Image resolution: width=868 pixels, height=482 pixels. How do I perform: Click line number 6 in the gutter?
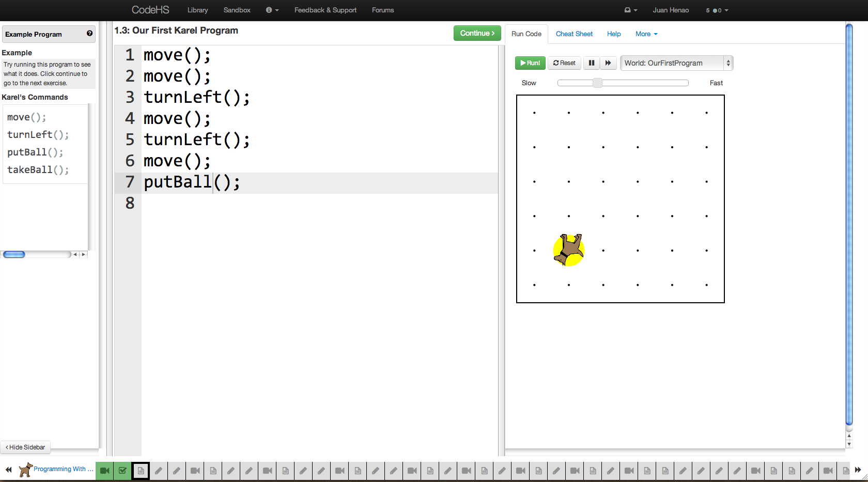pos(130,161)
